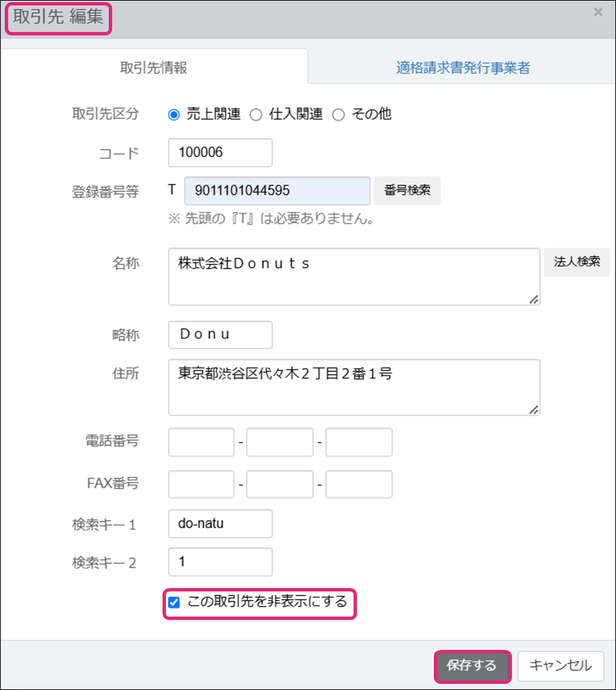Screen dimensions: 616x690
Task: Focus the first 電話番号 field
Action: click(201, 443)
